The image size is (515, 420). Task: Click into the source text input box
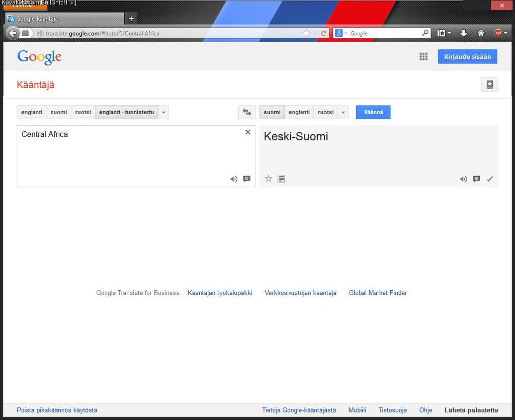coord(126,156)
